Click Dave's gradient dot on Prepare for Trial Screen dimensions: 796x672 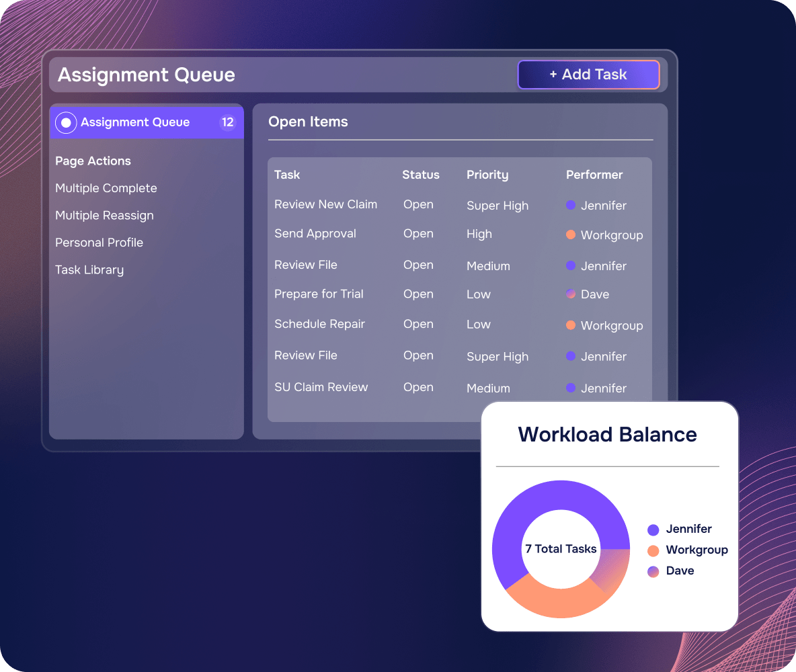571,294
